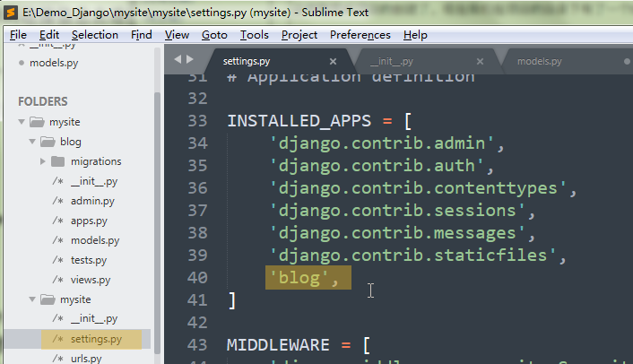This screenshot has width=633, height=364.
Task: Open views.py in sidebar
Action: pos(91,280)
